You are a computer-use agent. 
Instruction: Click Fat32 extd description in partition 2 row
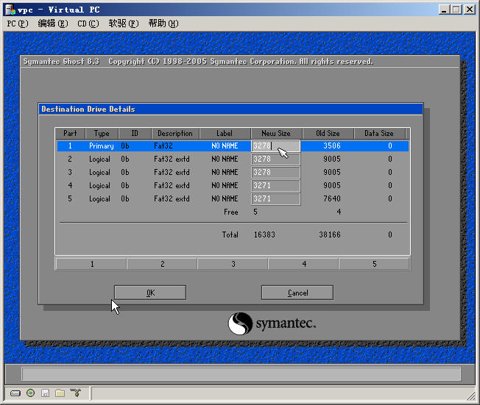click(172, 159)
